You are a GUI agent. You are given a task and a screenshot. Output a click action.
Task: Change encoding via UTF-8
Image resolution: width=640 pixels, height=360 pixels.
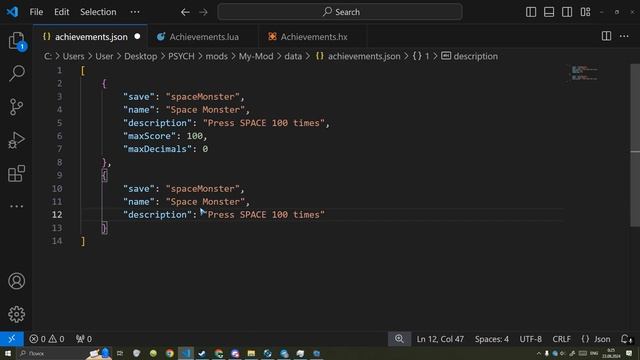pyautogui.click(x=531, y=339)
